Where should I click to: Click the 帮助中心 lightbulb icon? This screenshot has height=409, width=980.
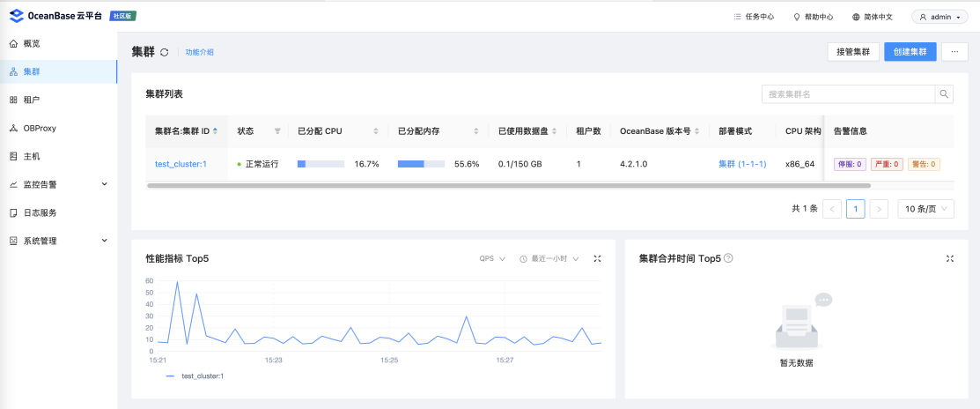tap(797, 17)
